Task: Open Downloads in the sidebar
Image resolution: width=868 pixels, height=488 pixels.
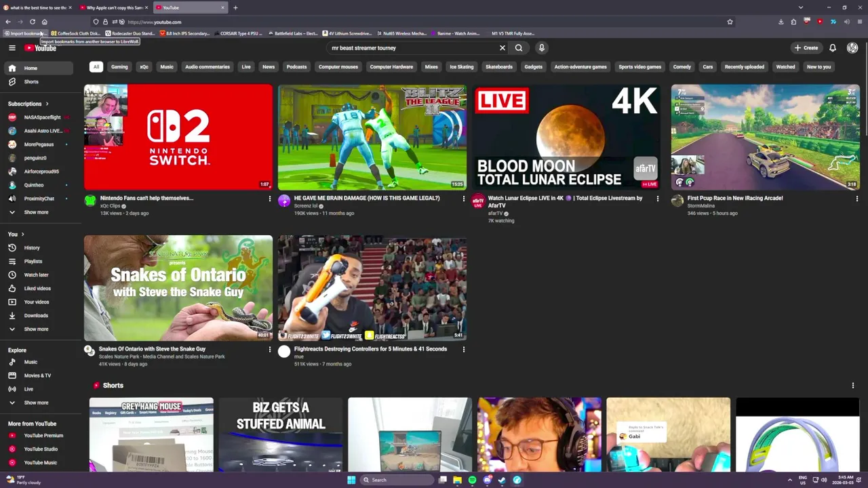Action: pyautogui.click(x=39, y=316)
